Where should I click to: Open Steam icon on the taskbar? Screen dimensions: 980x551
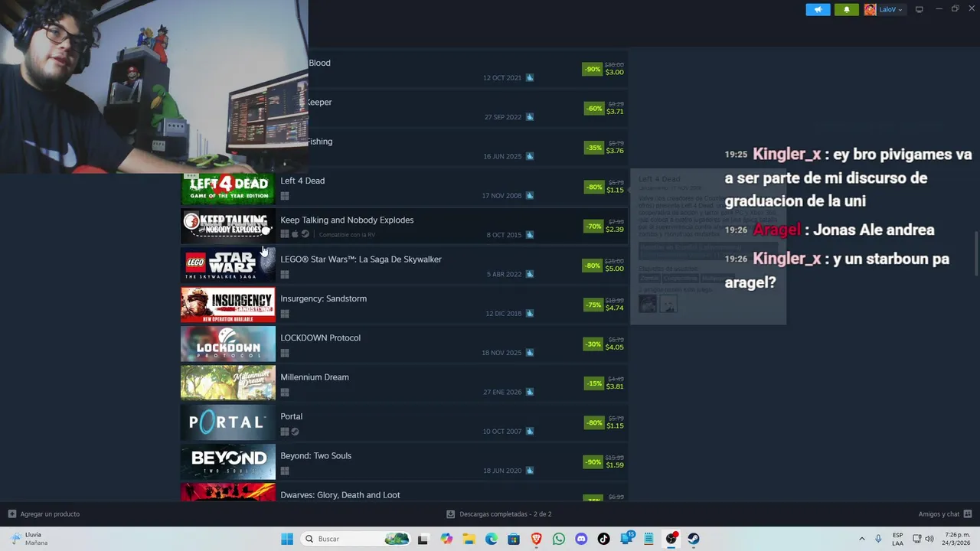point(694,539)
